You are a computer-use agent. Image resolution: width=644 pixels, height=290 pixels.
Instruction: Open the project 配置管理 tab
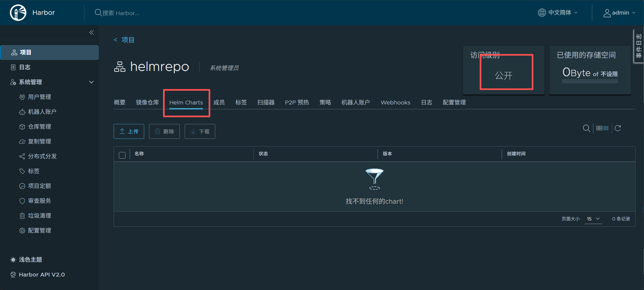click(x=454, y=103)
